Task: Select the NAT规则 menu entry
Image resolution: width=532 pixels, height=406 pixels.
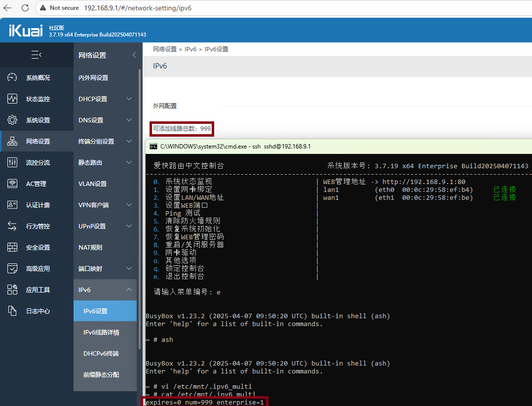Action: (90, 247)
